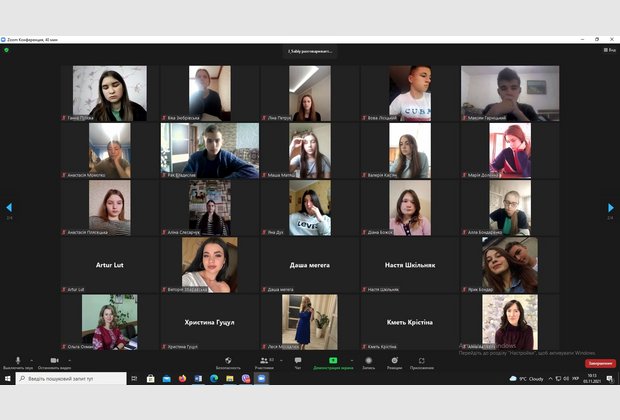Viewport: 620px width, 420px height.
Task: Go to next gallery page with right arrow
Action: tap(611, 208)
